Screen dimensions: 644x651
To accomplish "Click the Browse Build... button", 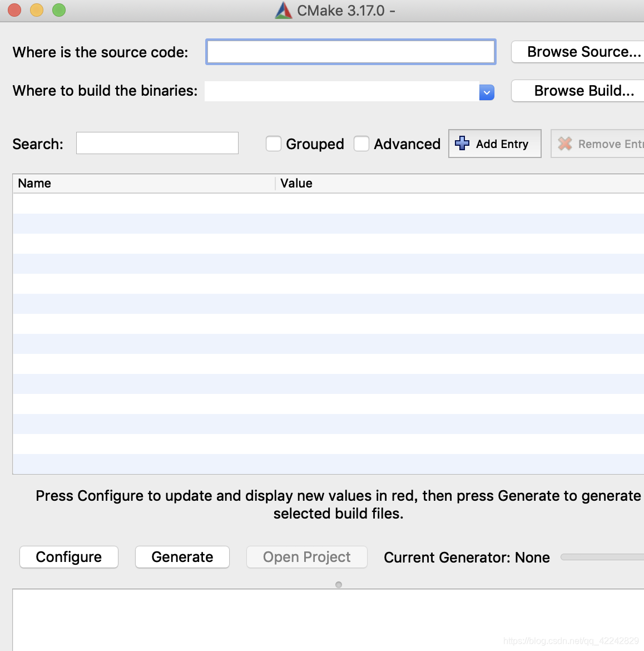I will (x=578, y=91).
